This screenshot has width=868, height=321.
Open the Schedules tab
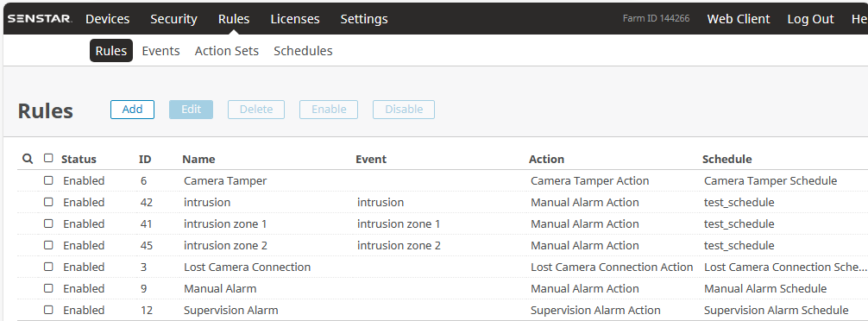click(x=304, y=51)
